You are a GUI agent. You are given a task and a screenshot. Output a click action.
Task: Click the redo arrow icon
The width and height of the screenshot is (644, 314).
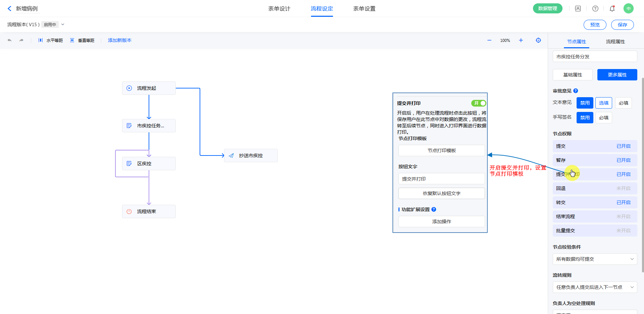(21, 40)
